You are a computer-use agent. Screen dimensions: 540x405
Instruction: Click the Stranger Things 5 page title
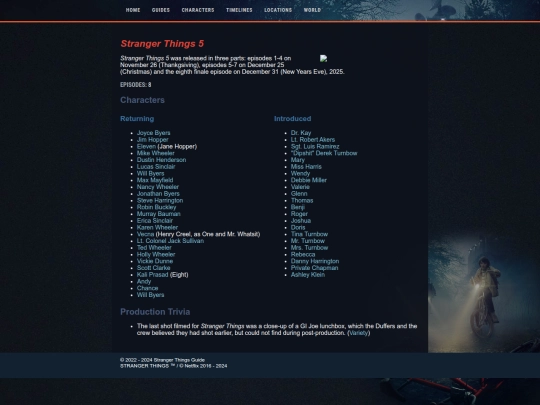tap(162, 44)
